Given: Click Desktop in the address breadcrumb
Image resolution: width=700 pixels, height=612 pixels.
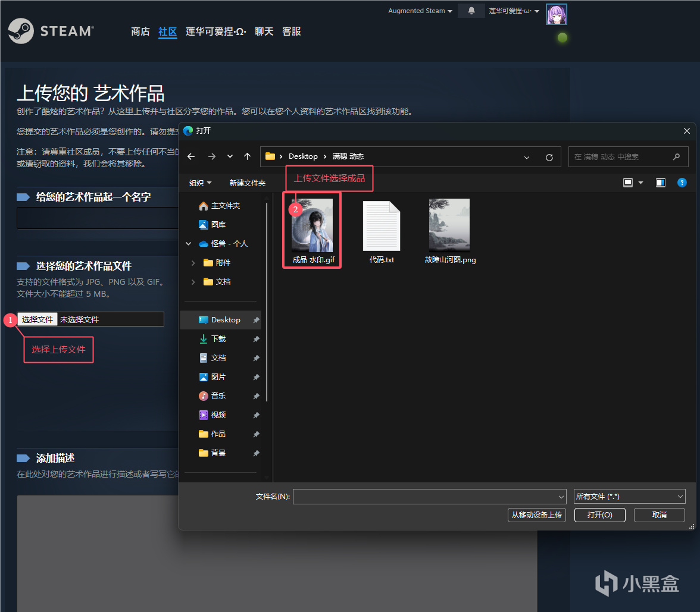Looking at the screenshot, I should click(x=303, y=156).
